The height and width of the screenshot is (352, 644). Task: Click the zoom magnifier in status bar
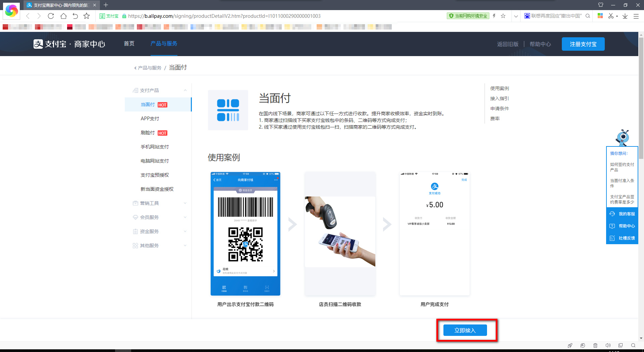coord(633,345)
